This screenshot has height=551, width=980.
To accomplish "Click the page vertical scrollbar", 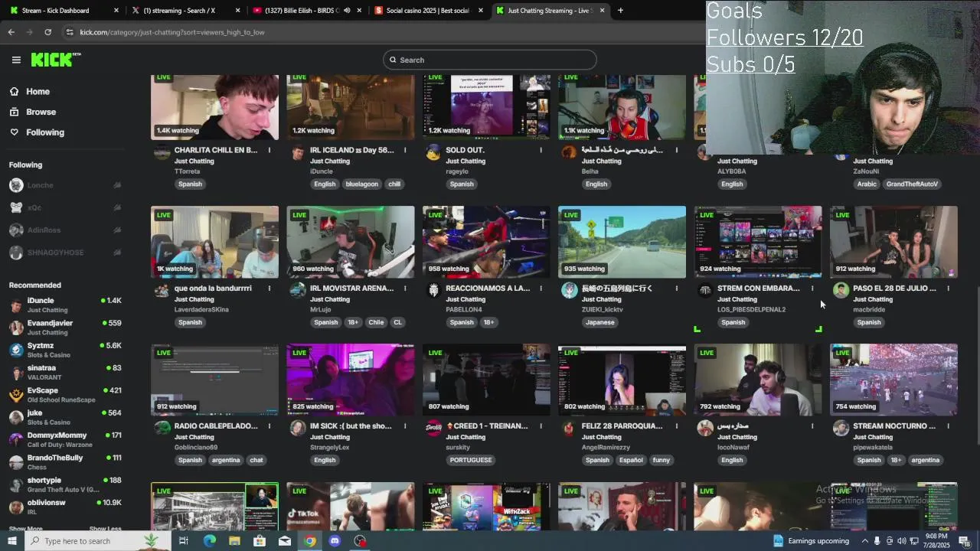I will 976,365.
